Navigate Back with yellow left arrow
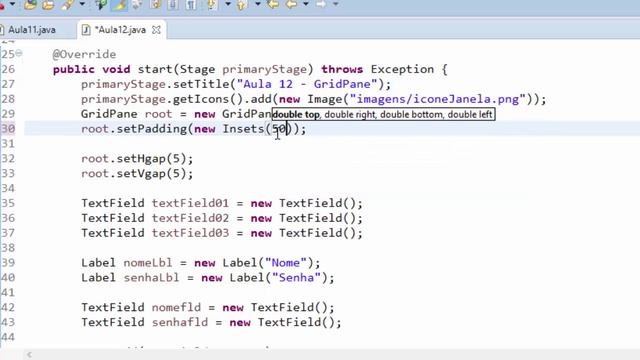 (x=291, y=4)
